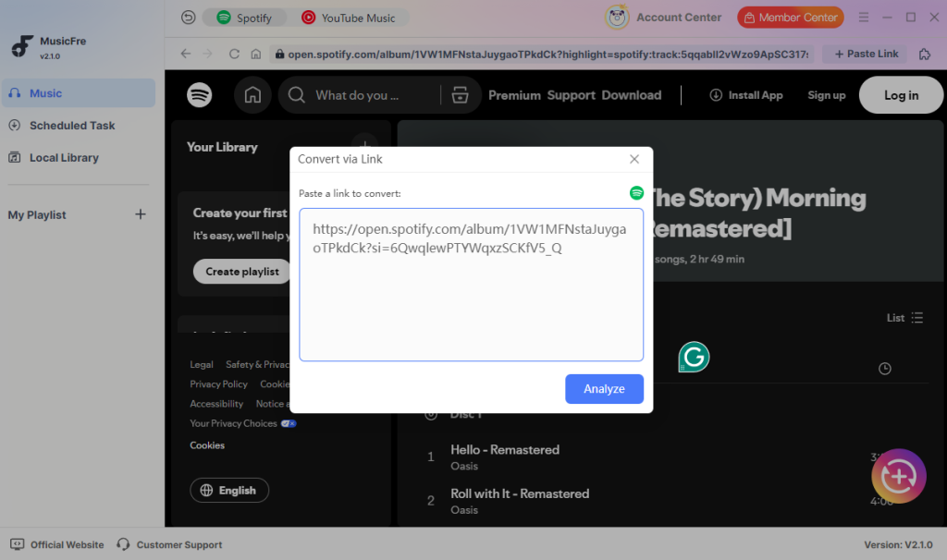
Task: Select track Roll with It - Remastered
Action: pyautogui.click(x=520, y=493)
